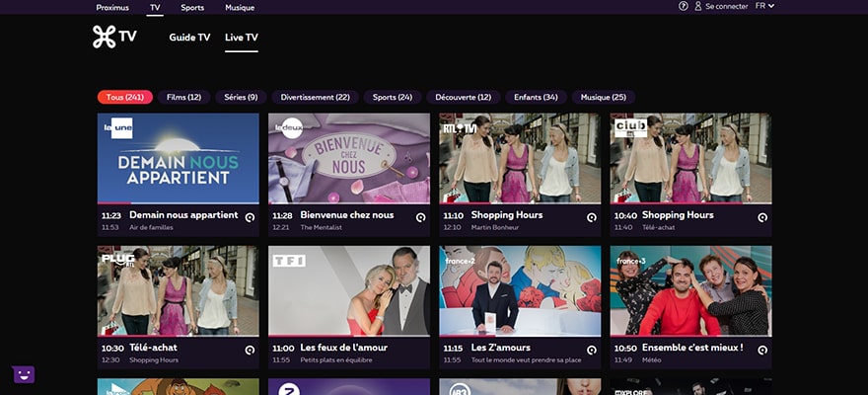Click replay icon on Ensemble c'est mieux
This screenshot has width=868, height=395.
pyautogui.click(x=761, y=350)
